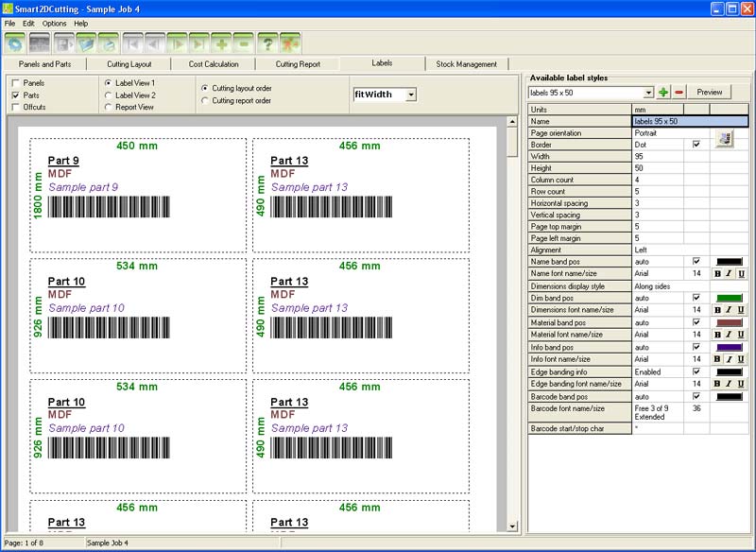Toggle the Name band pos checkbox
The height and width of the screenshot is (552, 756).
point(696,261)
